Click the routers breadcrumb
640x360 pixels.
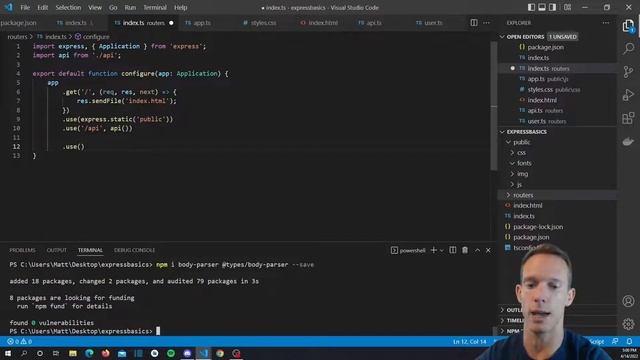(17, 37)
